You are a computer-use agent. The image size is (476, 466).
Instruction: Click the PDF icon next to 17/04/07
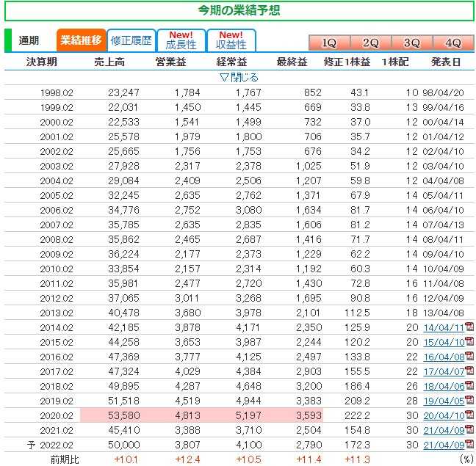point(469,371)
